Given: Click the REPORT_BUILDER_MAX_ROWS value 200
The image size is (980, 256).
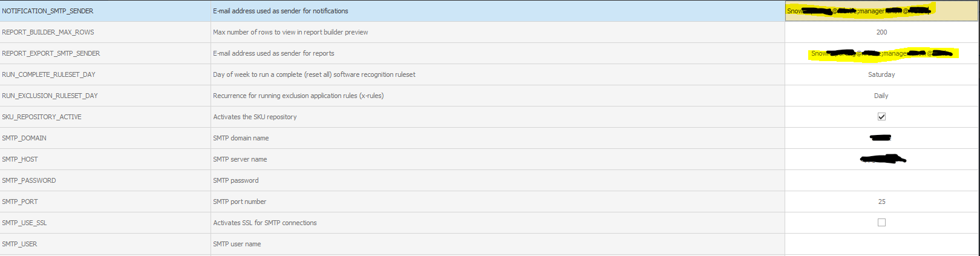Looking at the screenshot, I should (881, 32).
